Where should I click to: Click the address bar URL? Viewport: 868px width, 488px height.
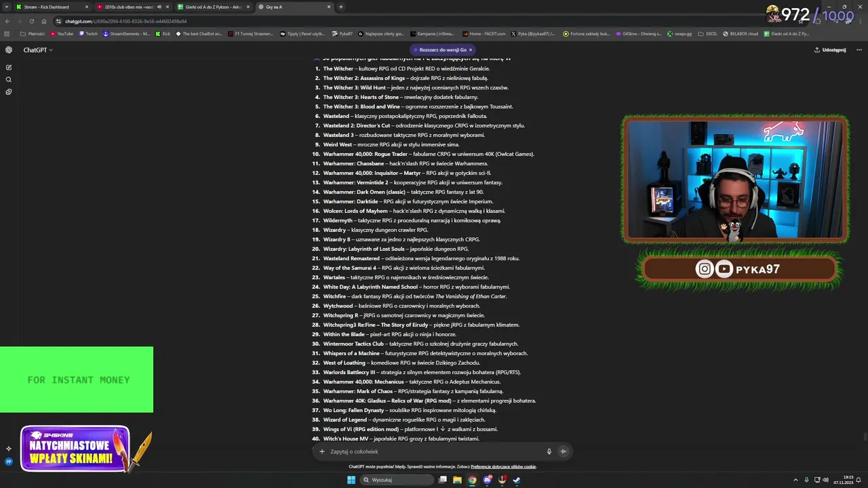pos(126,21)
